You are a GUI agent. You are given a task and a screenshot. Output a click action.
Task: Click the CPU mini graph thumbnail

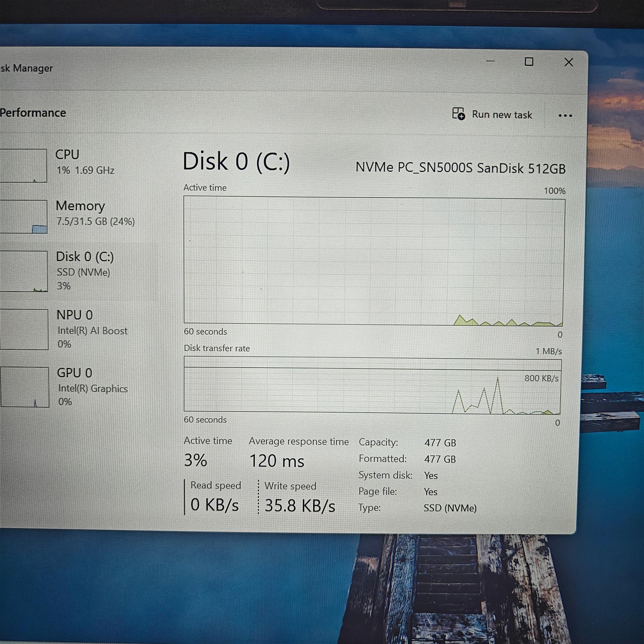point(23,165)
